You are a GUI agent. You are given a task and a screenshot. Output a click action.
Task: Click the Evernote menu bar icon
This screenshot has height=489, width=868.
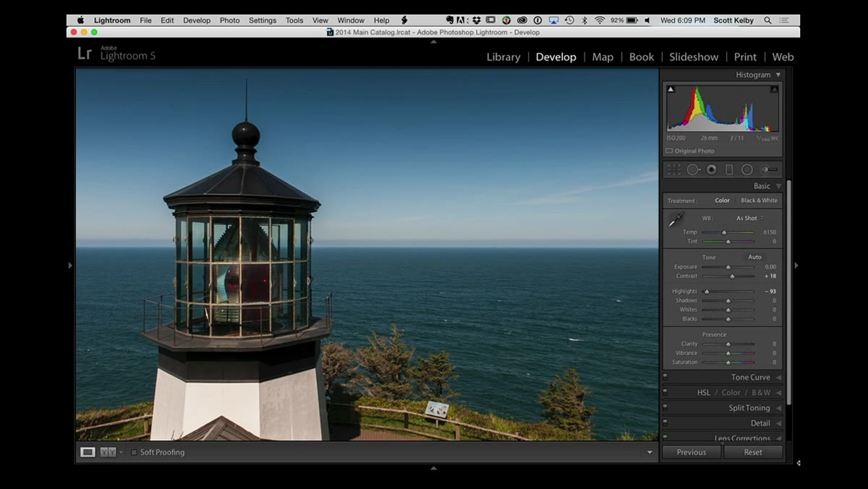coord(450,20)
